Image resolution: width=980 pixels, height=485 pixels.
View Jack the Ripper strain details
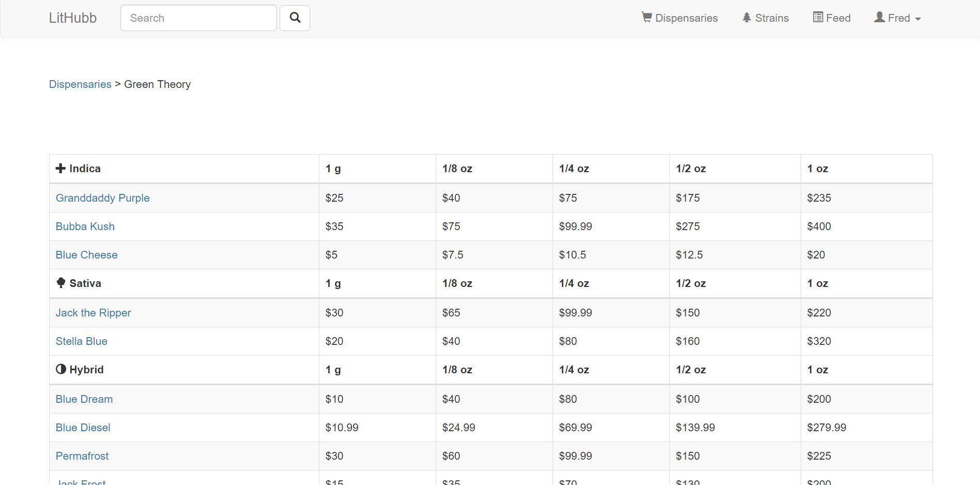coord(93,313)
